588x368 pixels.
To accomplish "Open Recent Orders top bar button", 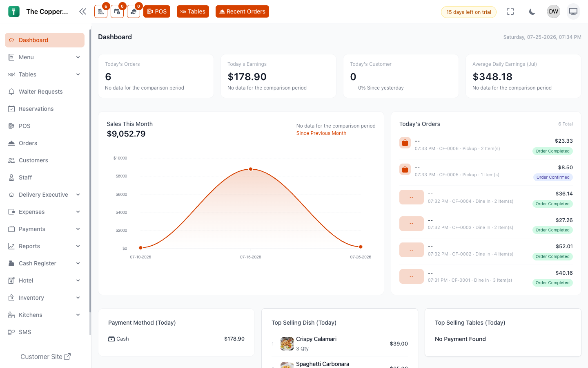I will tap(242, 11).
